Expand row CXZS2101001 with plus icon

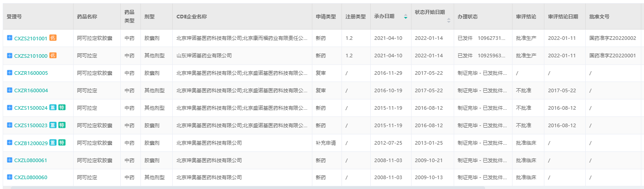pos(9,38)
